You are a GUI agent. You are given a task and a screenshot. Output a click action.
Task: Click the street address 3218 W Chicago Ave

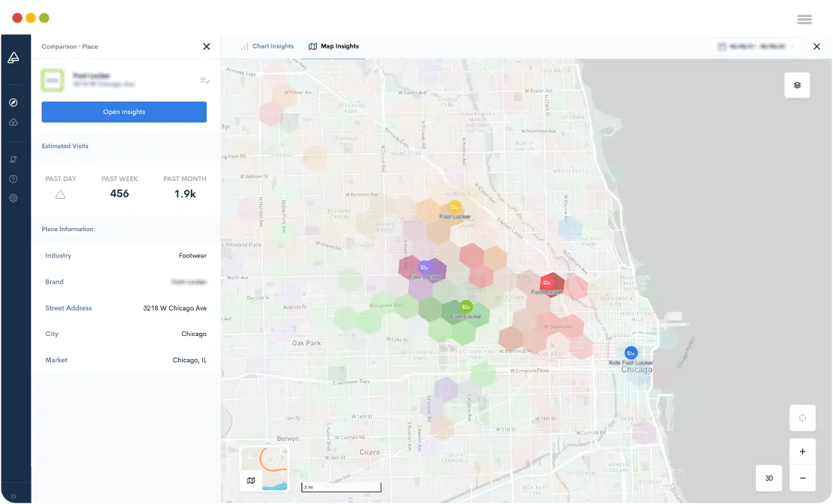175,308
